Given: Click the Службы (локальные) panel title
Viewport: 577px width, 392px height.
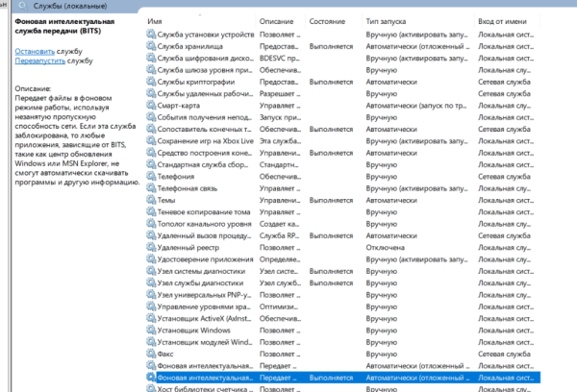Looking at the screenshot, I should pyautogui.click(x=70, y=6).
